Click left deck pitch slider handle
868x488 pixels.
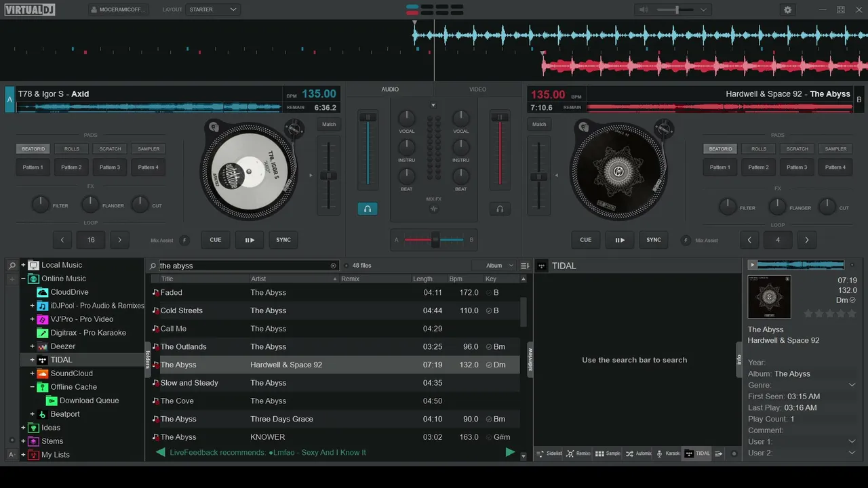329,176
